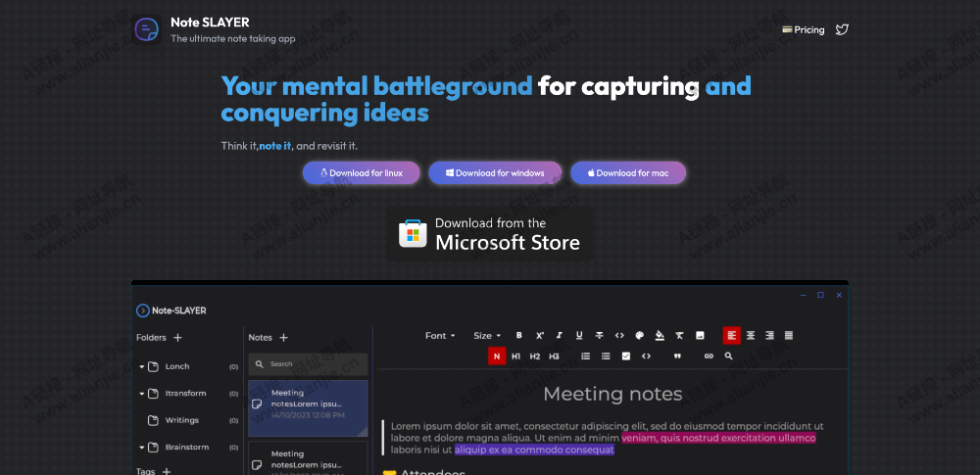Add a new folder with the plus icon
Screen dimensions: 980x475
(x=177, y=338)
